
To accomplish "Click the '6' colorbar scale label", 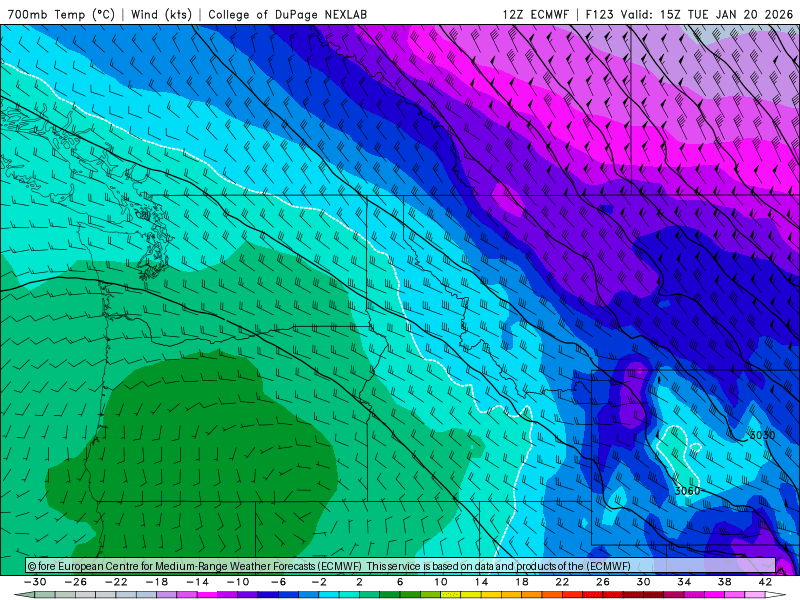I will click(400, 582).
